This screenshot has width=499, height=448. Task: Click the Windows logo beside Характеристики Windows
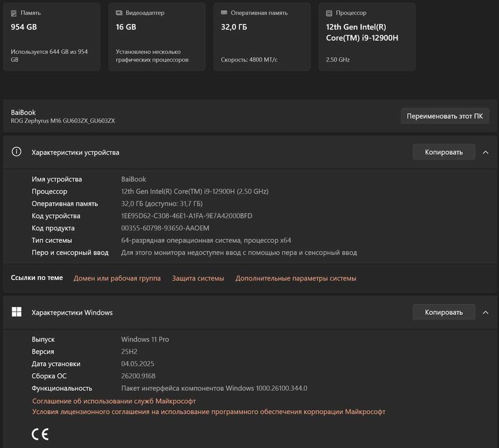point(17,312)
